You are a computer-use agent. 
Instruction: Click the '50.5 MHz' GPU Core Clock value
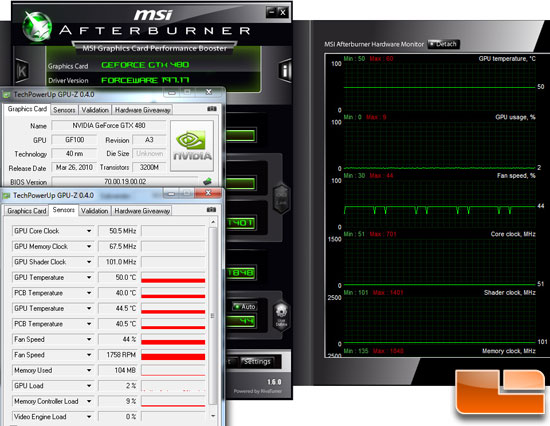tap(118, 231)
